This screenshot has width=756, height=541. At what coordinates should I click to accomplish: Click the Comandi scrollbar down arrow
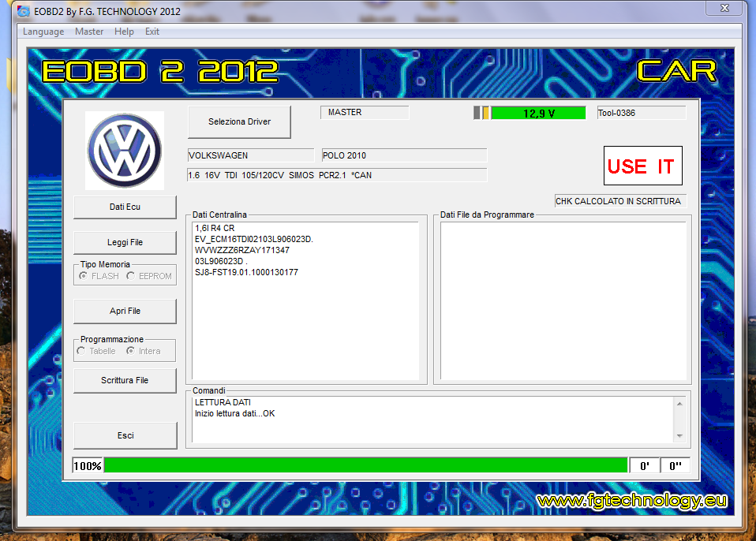pyautogui.click(x=679, y=436)
